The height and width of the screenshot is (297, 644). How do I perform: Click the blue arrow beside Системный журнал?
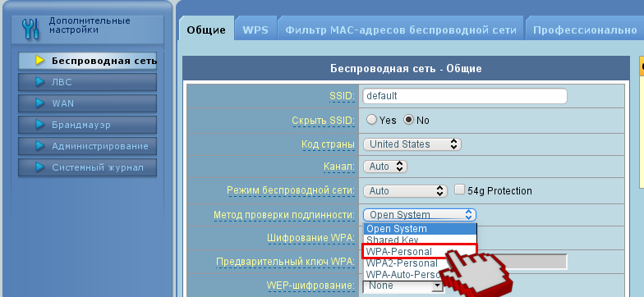(39, 167)
